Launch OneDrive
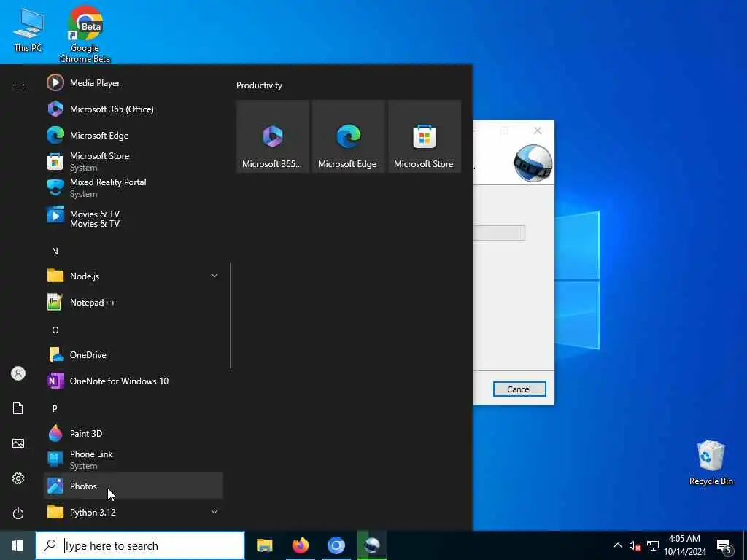This screenshot has width=747, height=560. click(x=133, y=355)
